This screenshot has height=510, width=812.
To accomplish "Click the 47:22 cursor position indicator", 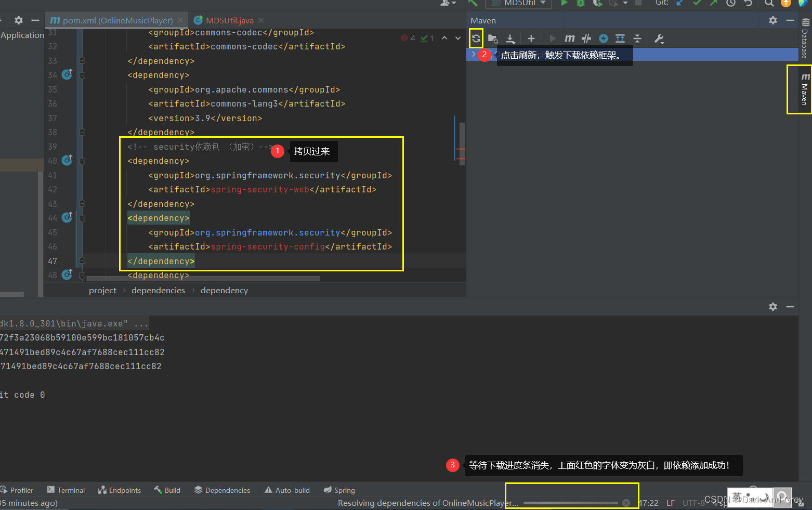I will [x=649, y=503].
